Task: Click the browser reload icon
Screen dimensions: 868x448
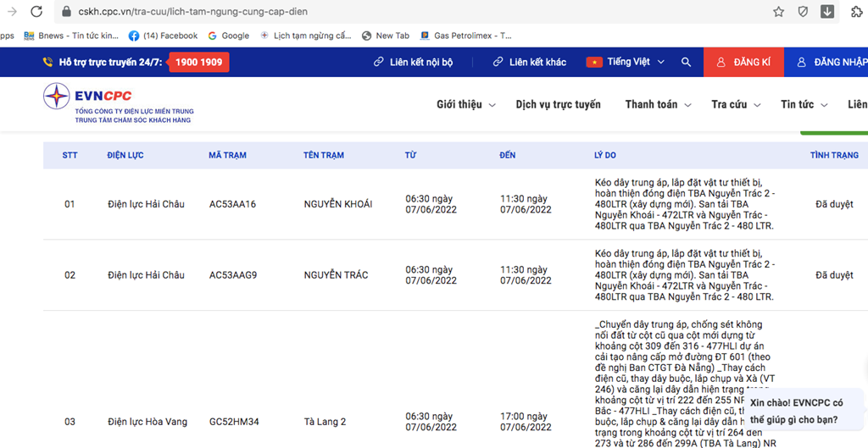Action: (36, 12)
